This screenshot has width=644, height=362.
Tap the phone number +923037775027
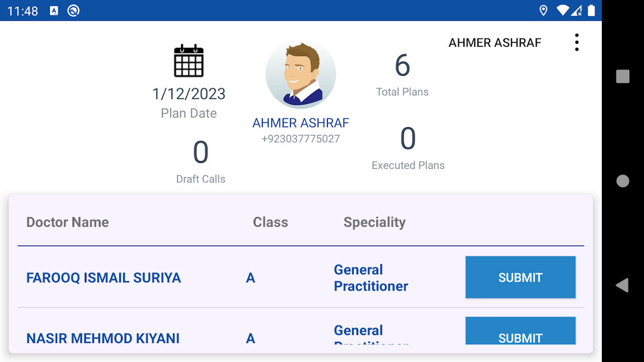(x=301, y=139)
